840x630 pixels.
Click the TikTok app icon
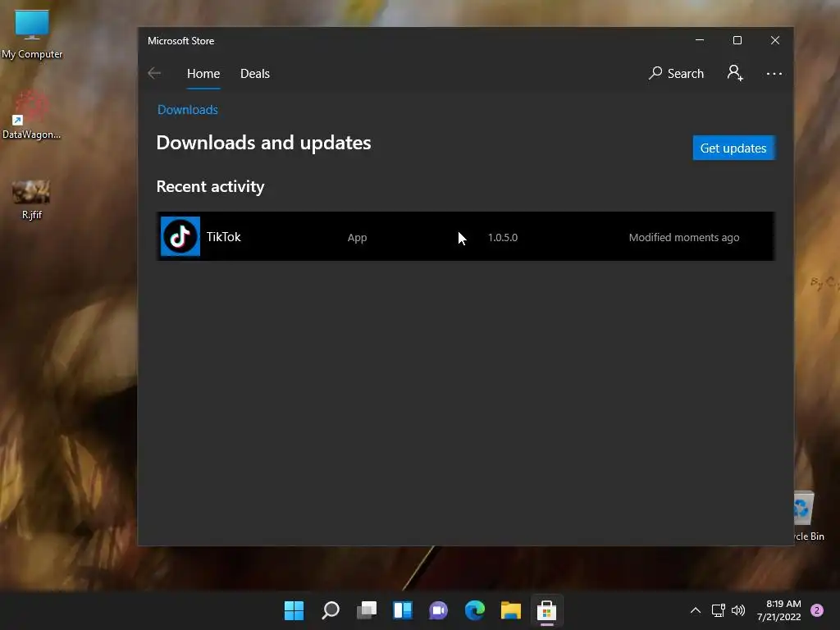(x=180, y=236)
